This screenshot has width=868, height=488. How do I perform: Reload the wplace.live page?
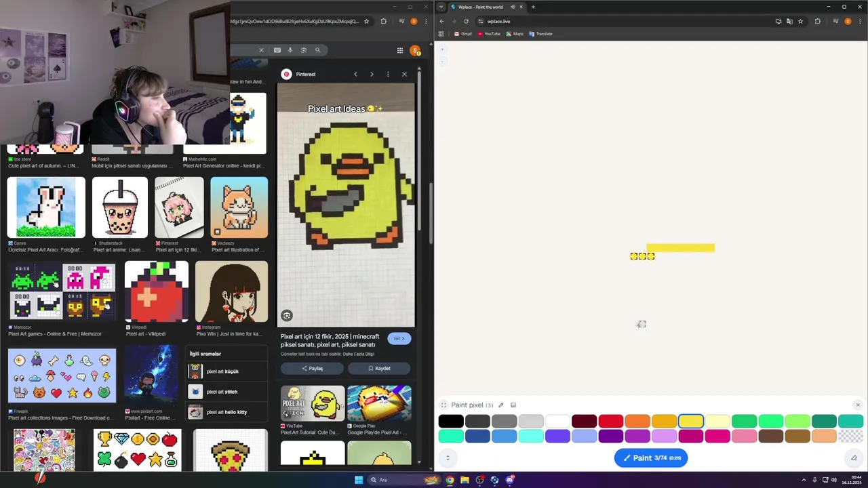tap(466, 21)
